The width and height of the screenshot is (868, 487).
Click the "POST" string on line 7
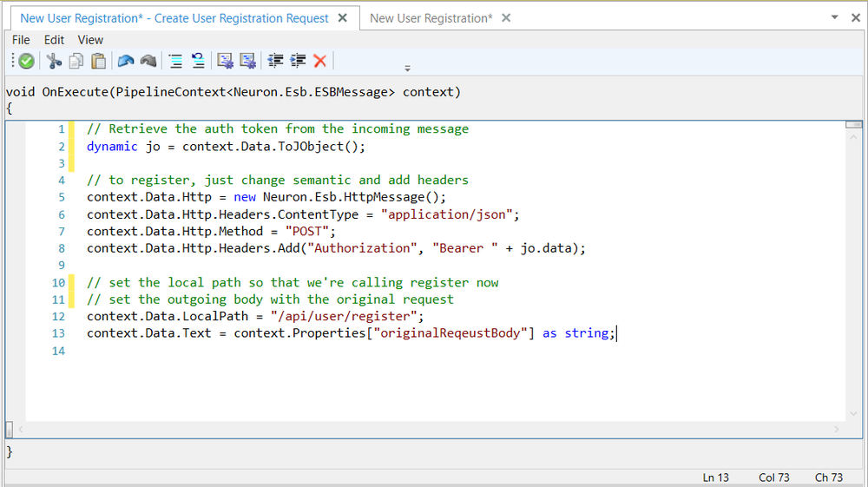(306, 231)
